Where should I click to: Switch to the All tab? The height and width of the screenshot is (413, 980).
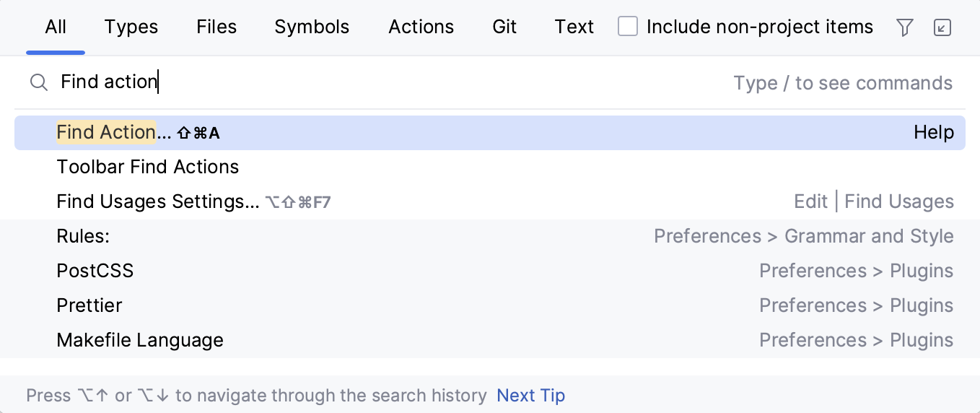coord(56,27)
